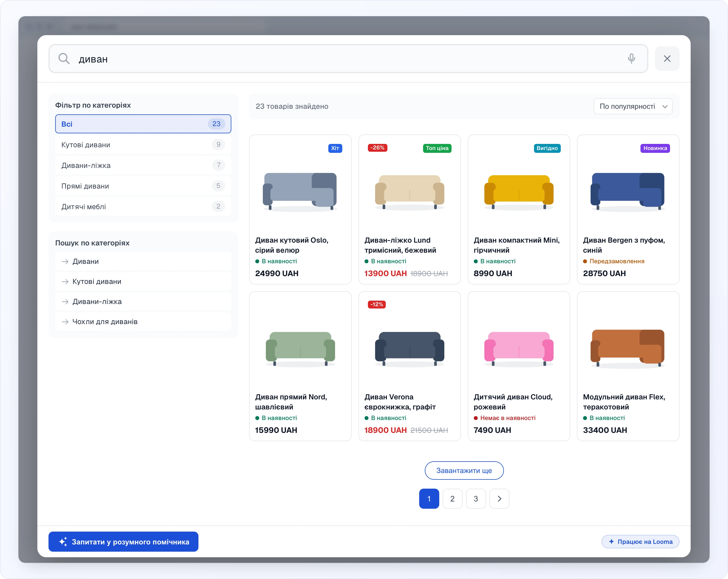The width and height of the screenshot is (728, 579).
Task: Filter by Прямі дивани category
Action: (x=143, y=186)
